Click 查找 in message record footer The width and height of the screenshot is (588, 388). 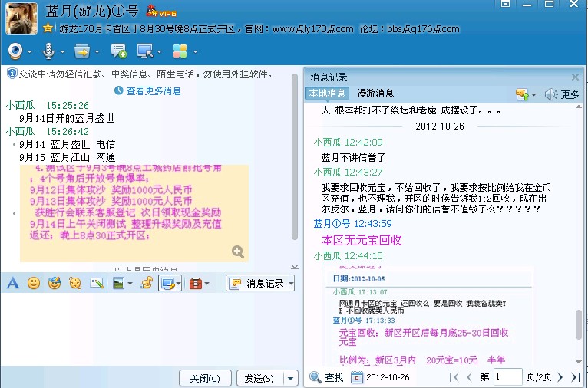point(334,377)
